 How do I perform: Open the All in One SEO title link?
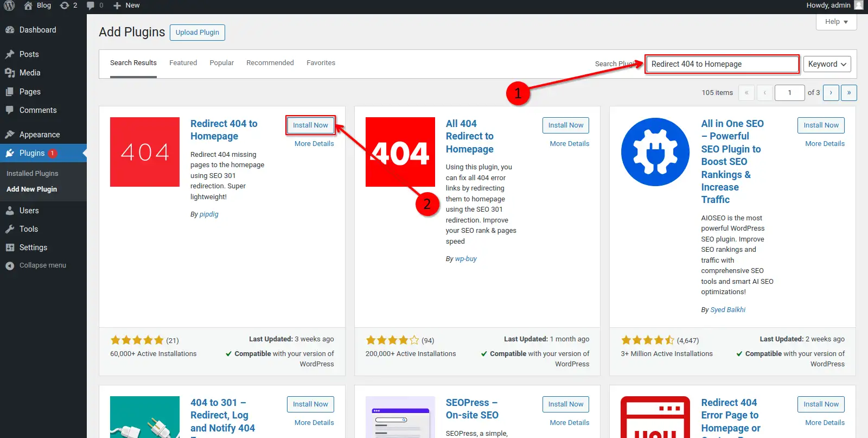pyautogui.click(x=732, y=162)
